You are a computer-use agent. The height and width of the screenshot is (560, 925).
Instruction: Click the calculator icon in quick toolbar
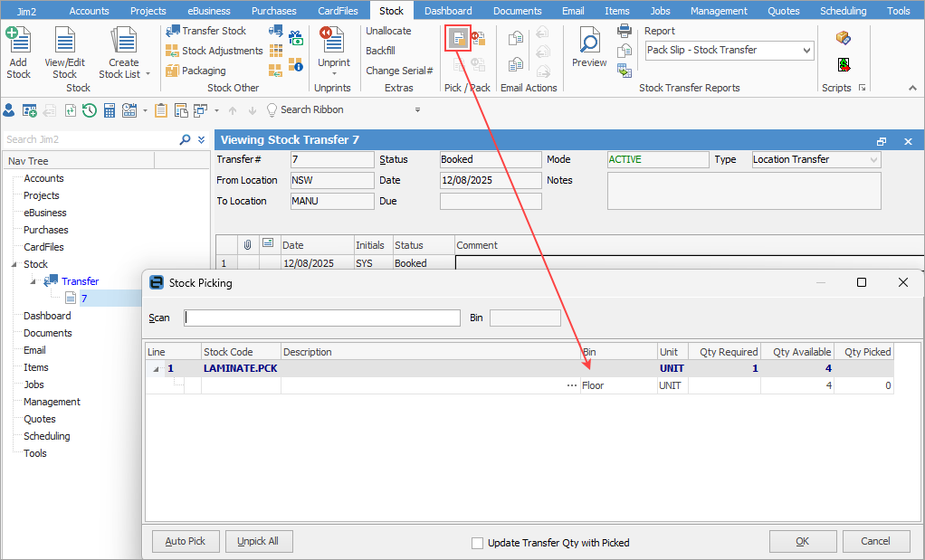tap(110, 110)
